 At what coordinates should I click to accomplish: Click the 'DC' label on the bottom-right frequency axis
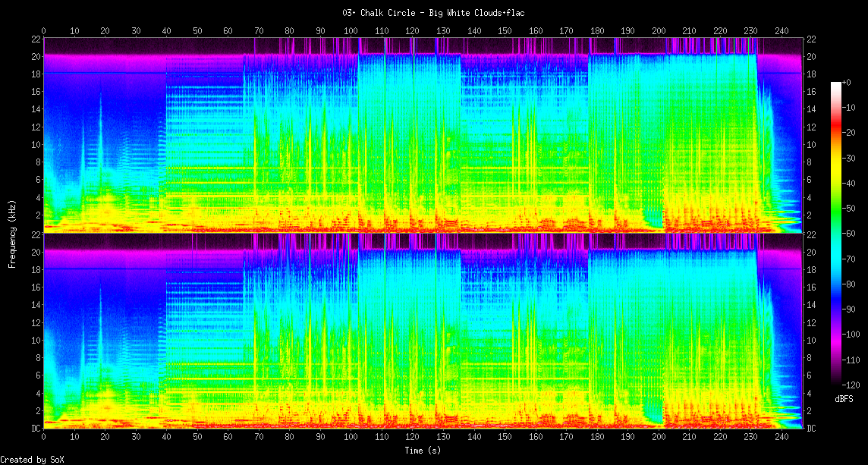(813, 429)
